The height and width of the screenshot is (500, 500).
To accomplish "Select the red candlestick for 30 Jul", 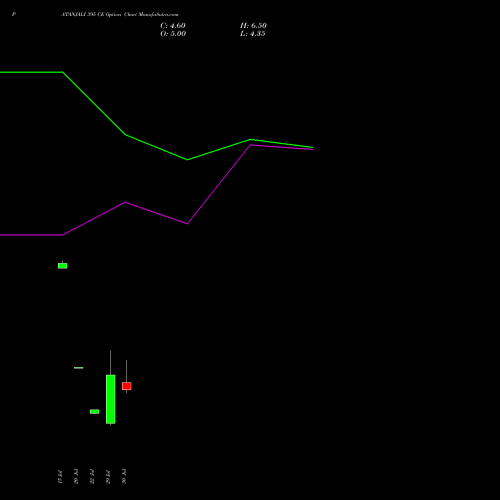I will coord(127,386).
